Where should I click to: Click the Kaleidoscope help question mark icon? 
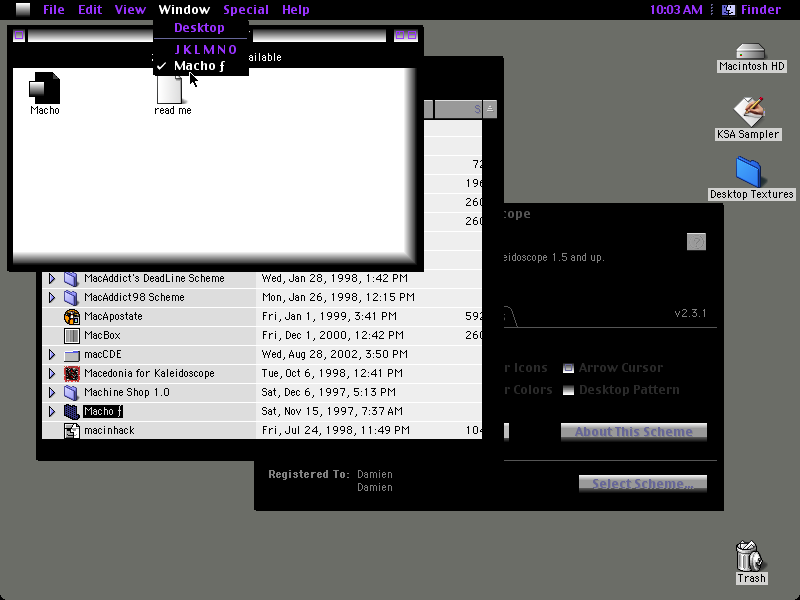pos(696,241)
